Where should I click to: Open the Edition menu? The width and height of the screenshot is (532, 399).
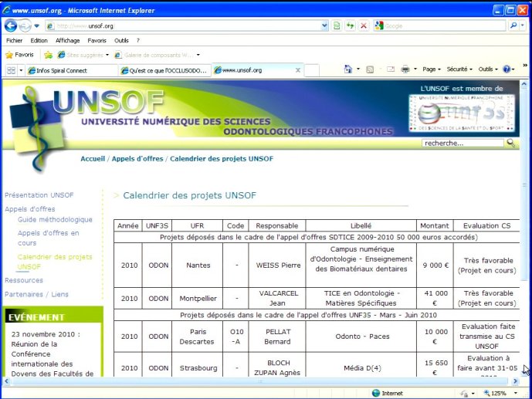(x=39, y=41)
